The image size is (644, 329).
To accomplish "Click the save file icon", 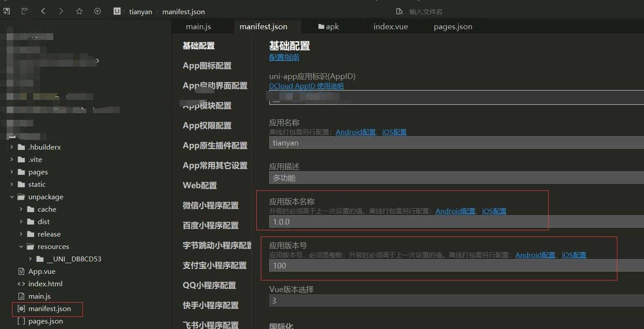I will [25, 11].
